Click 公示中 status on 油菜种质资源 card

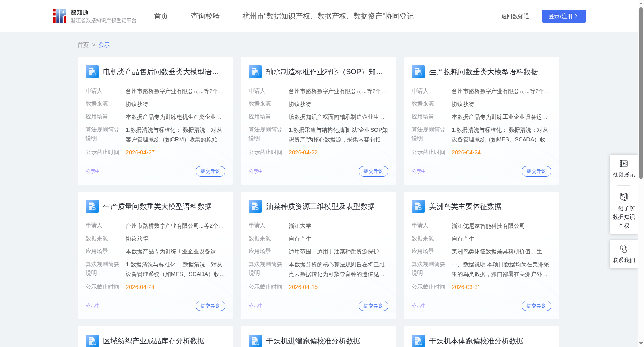click(x=256, y=306)
